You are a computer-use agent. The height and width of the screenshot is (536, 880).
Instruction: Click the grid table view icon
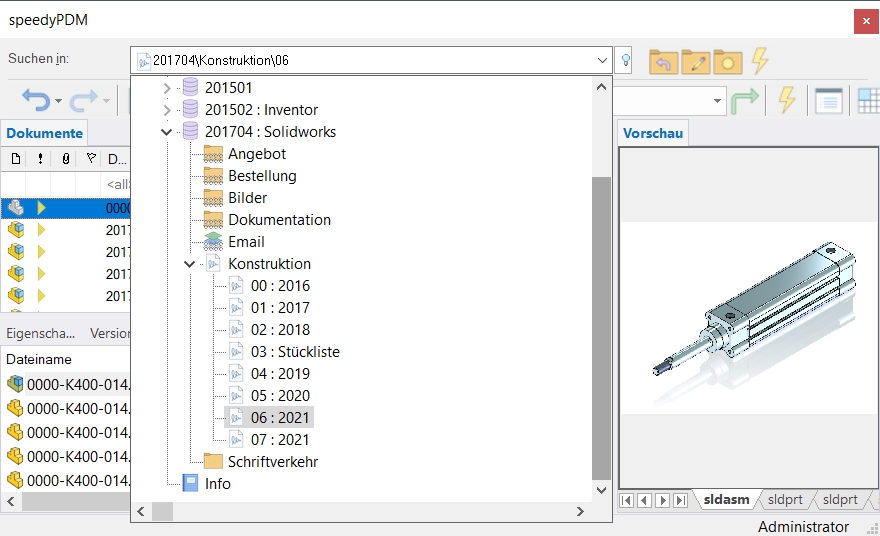pyautogui.click(x=868, y=101)
